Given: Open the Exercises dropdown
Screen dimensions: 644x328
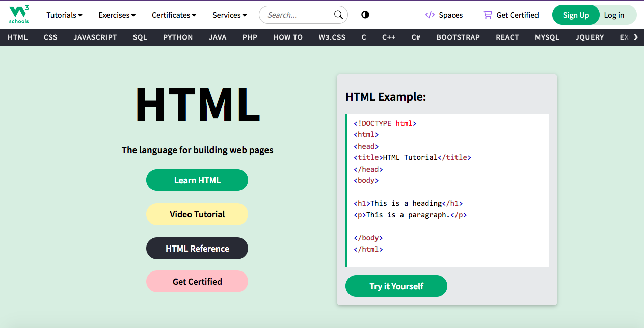Looking at the screenshot, I should [x=117, y=15].
